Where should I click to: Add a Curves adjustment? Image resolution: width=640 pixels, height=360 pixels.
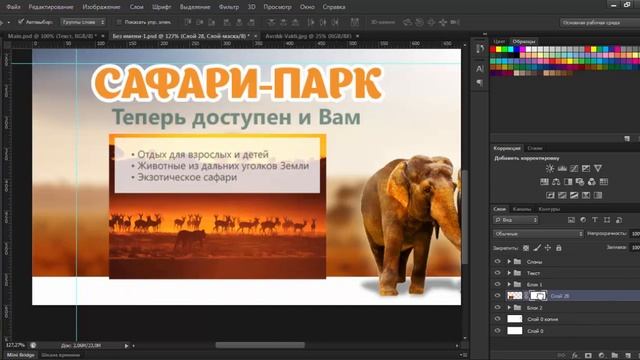coord(574,168)
